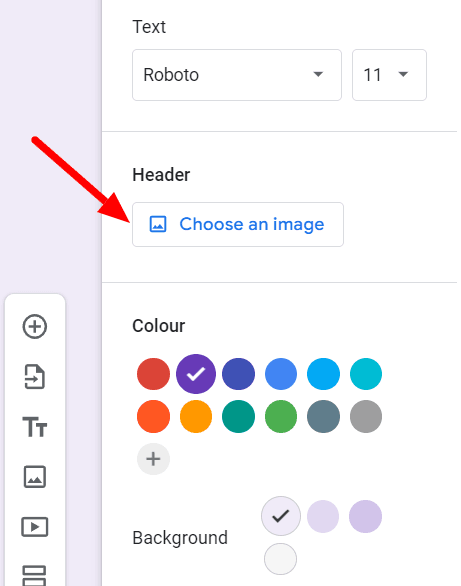Apply the green theme colour

click(281, 416)
